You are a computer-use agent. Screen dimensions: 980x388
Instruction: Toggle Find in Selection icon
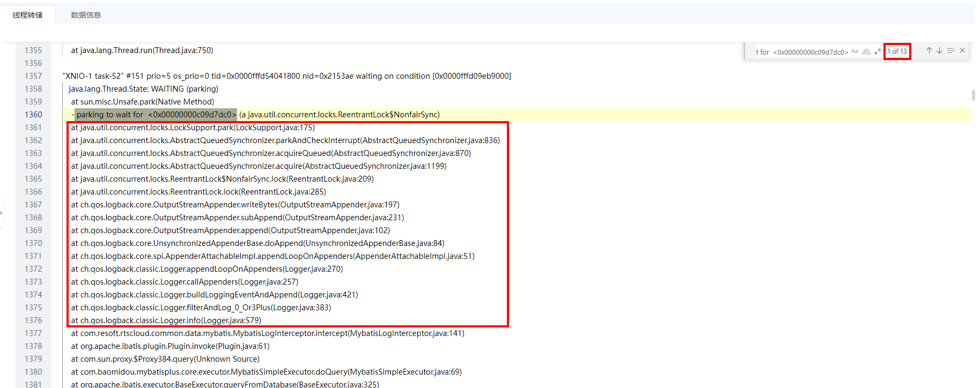(950, 51)
